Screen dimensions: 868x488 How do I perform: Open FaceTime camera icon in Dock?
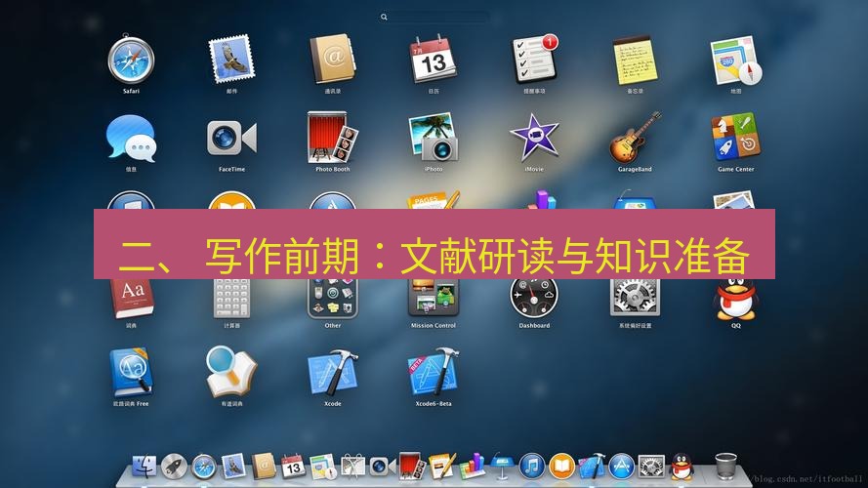pyautogui.click(x=382, y=467)
